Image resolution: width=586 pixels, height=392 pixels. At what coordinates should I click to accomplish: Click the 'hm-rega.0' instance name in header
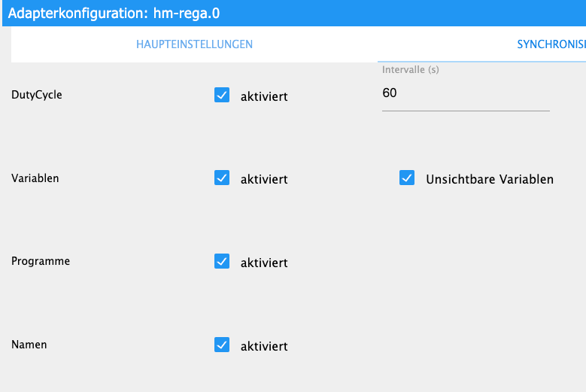pyautogui.click(x=187, y=14)
